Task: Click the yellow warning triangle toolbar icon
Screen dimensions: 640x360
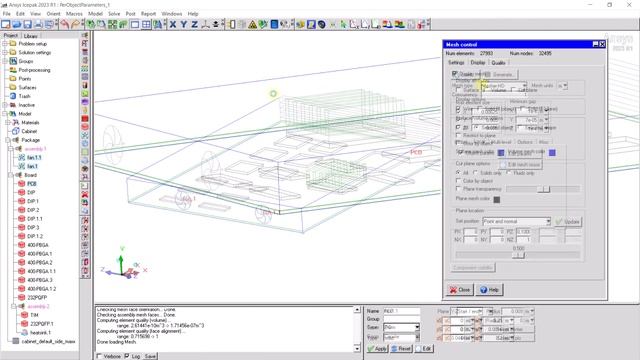Action: [x=253, y=24]
